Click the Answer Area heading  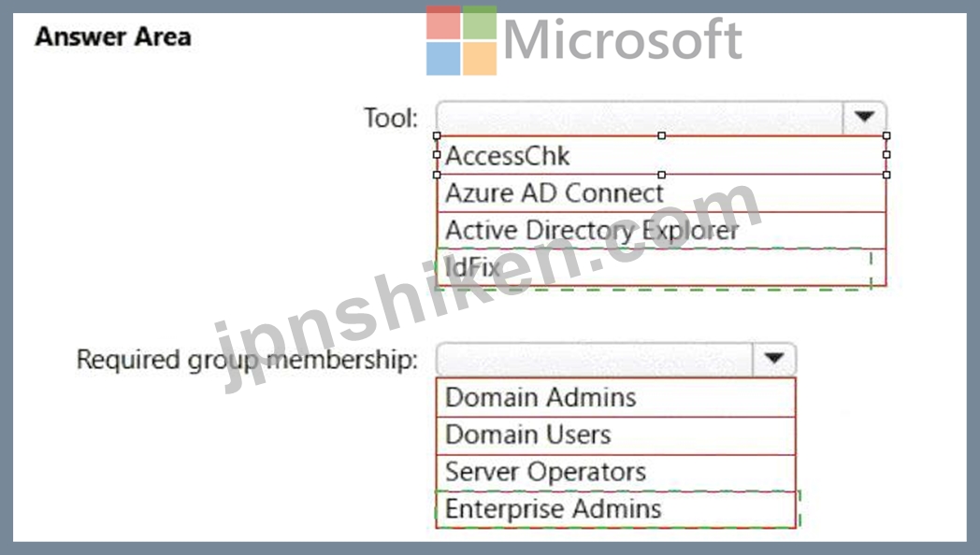113,36
